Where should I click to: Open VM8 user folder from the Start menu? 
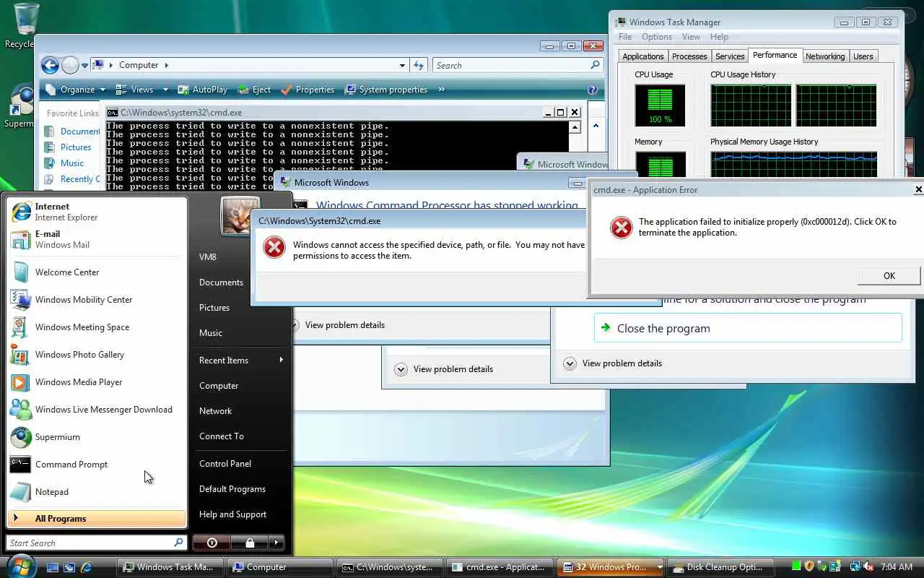208,257
